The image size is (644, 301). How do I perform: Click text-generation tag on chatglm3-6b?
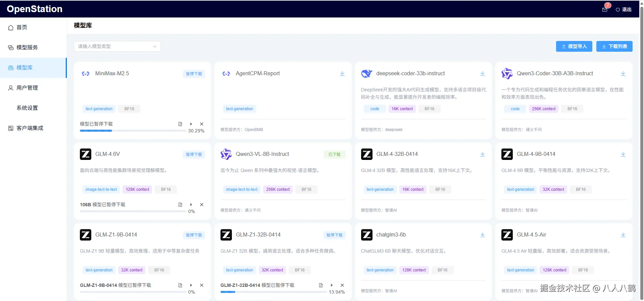(380, 270)
